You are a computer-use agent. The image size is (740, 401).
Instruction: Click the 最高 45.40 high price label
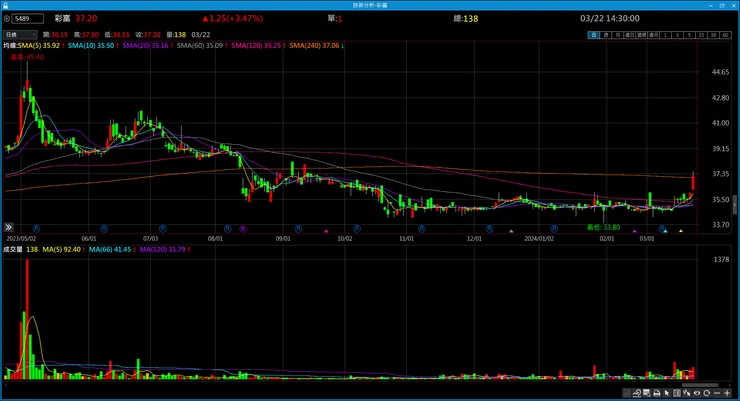tap(27, 57)
